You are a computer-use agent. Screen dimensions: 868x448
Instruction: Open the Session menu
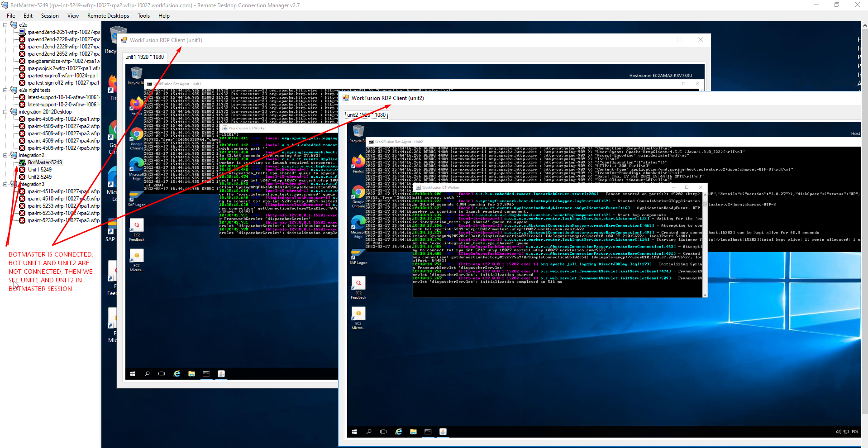coord(50,16)
